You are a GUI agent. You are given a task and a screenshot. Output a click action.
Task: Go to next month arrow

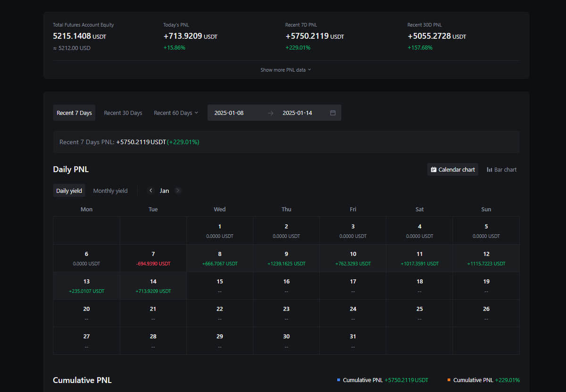[178, 191]
